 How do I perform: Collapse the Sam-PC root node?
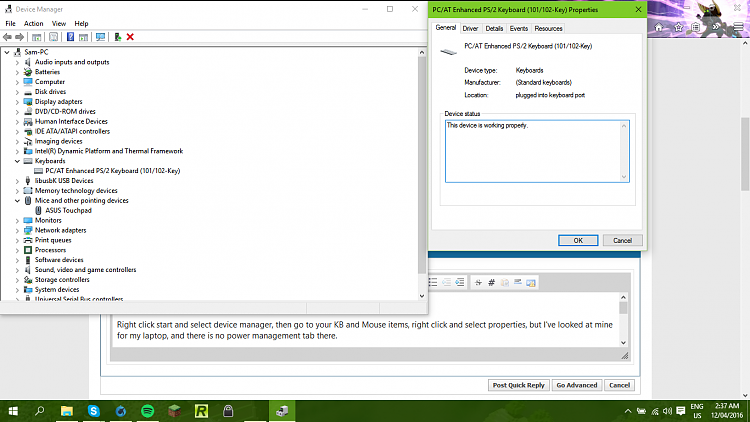pyautogui.click(x=7, y=52)
